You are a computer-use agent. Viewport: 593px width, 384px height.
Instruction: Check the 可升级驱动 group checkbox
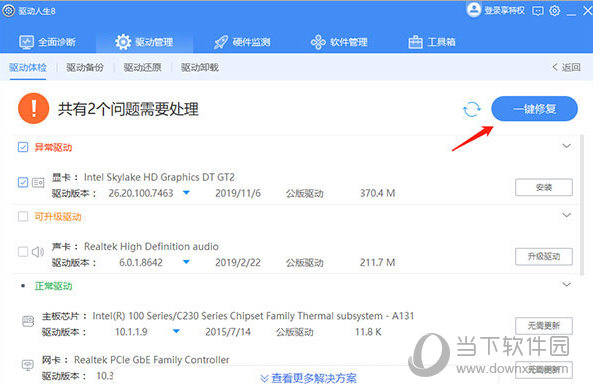pyautogui.click(x=23, y=216)
